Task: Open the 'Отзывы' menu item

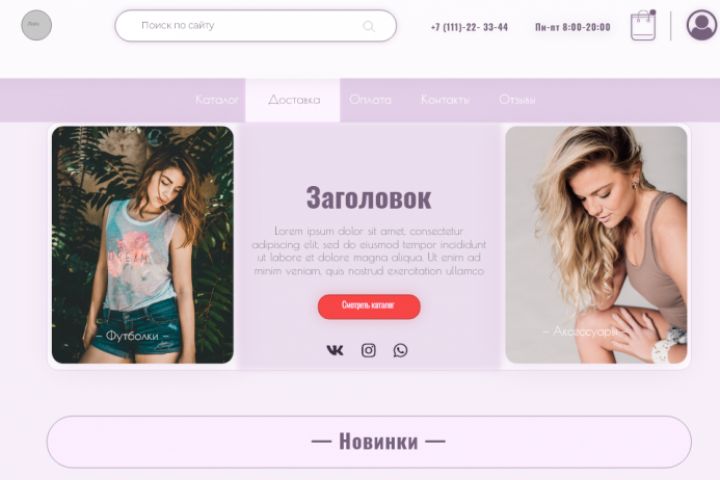Action: click(x=517, y=100)
